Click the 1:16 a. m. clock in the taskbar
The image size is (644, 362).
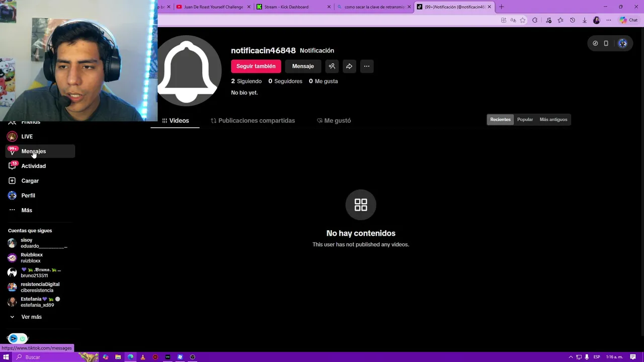(614, 357)
